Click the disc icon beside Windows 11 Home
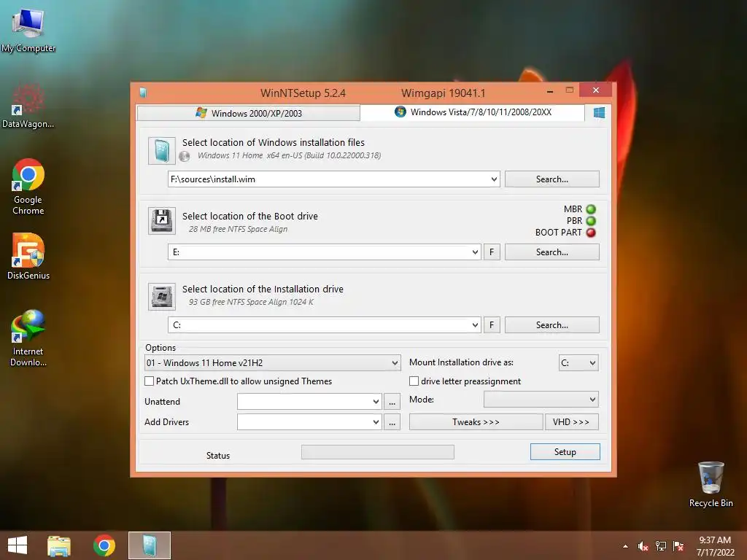 185,156
